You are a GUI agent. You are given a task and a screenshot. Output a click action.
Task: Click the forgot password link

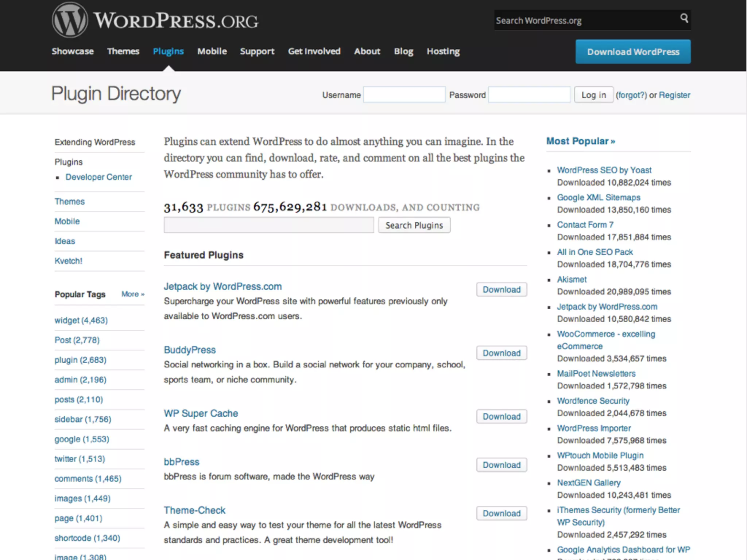click(631, 95)
